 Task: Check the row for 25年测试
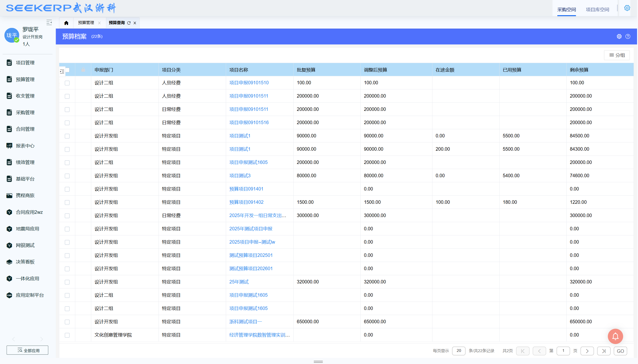[67, 282]
